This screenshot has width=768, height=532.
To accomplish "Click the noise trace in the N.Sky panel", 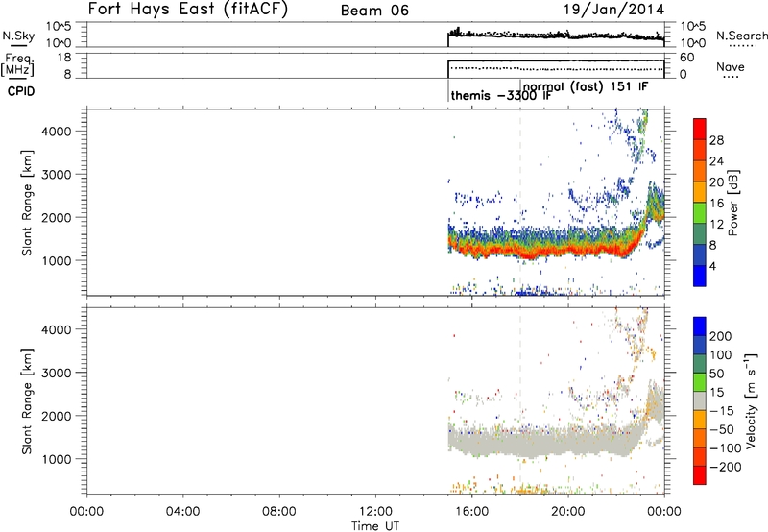I will click(x=556, y=36).
